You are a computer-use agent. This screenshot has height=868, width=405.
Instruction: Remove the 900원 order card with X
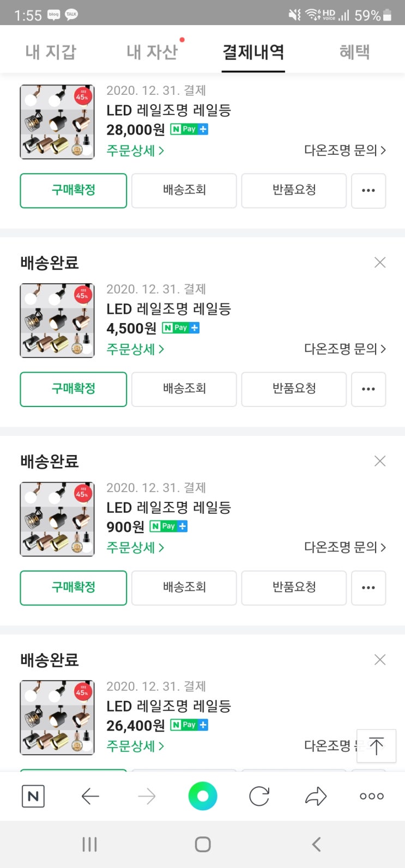point(380,462)
